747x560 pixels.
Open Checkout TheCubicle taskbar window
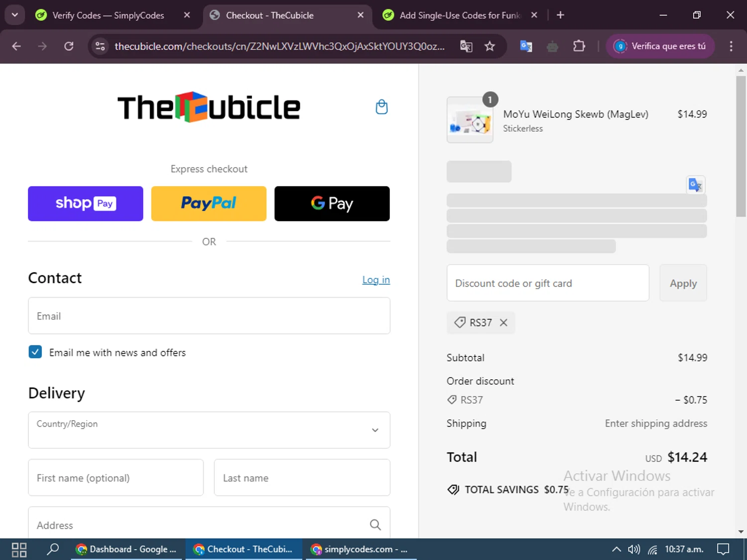(244, 550)
